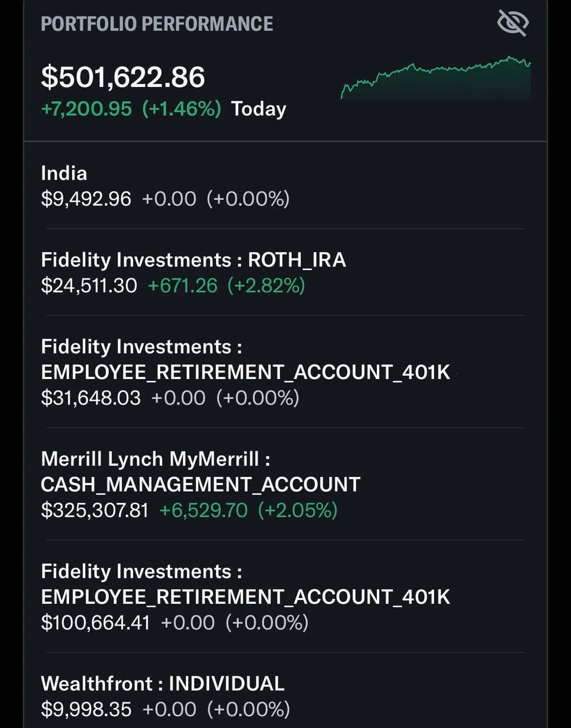Click the +7,200.95 daily gain amount
Screen dimensions: 571x728
(x=86, y=109)
